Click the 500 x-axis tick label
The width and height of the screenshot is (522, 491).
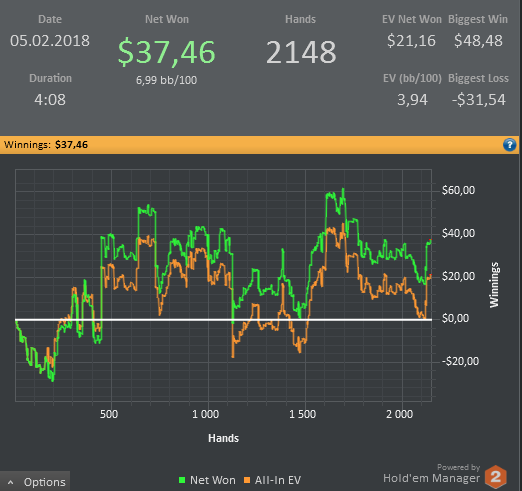[109, 414]
